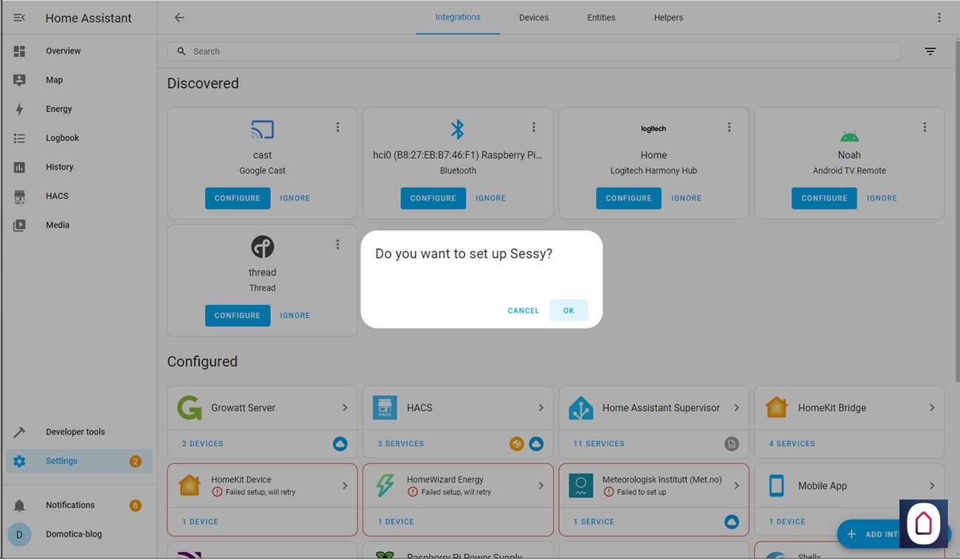
Task: Switch to the Helpers tab
Action: click(668, 18)
